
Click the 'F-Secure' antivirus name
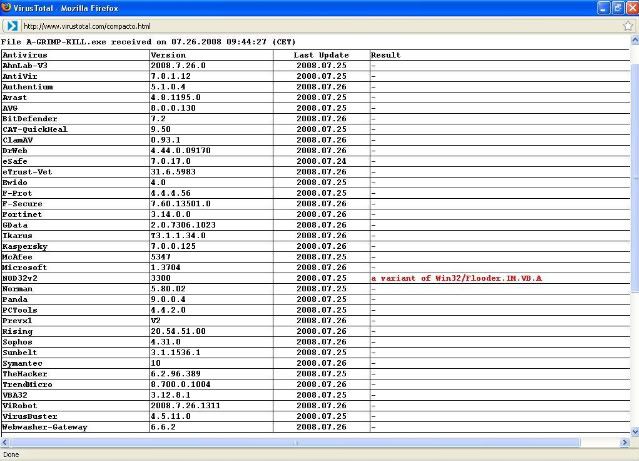22,204
